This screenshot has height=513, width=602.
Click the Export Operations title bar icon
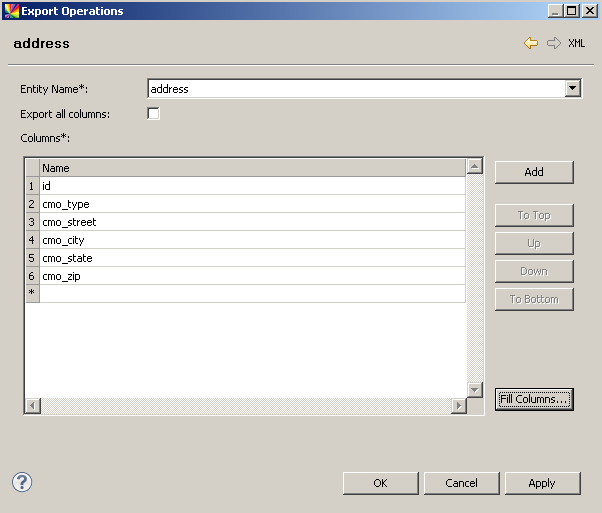point(11,11)
